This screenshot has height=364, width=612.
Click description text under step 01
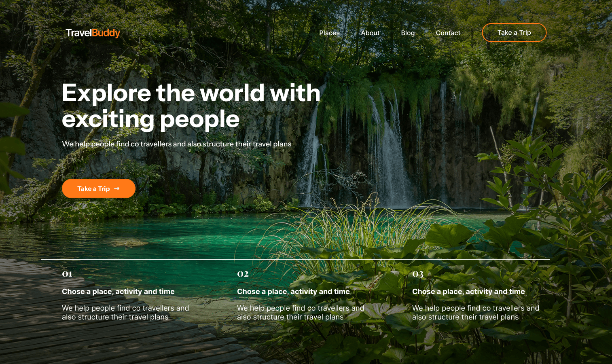(125, 313)
